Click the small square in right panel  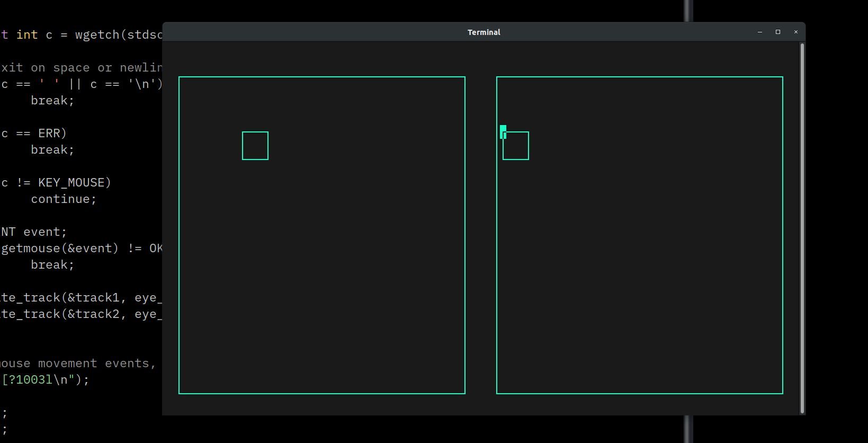(x=516, y=146)
